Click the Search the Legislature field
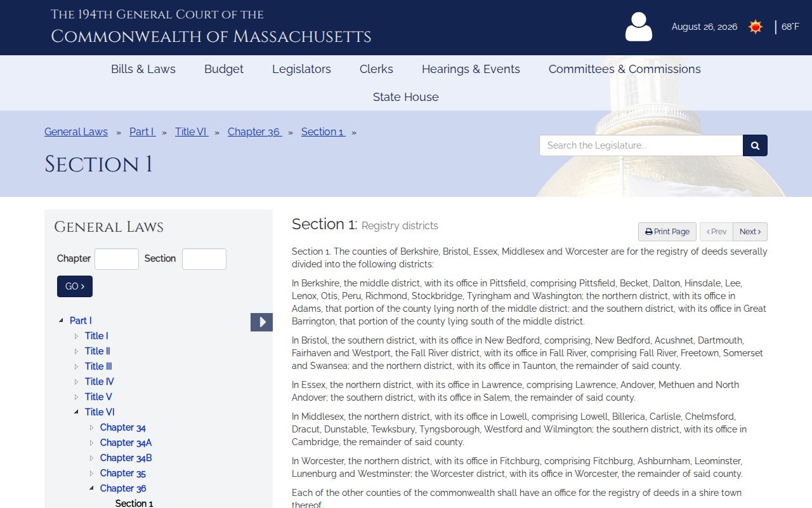 click(641, 145)
